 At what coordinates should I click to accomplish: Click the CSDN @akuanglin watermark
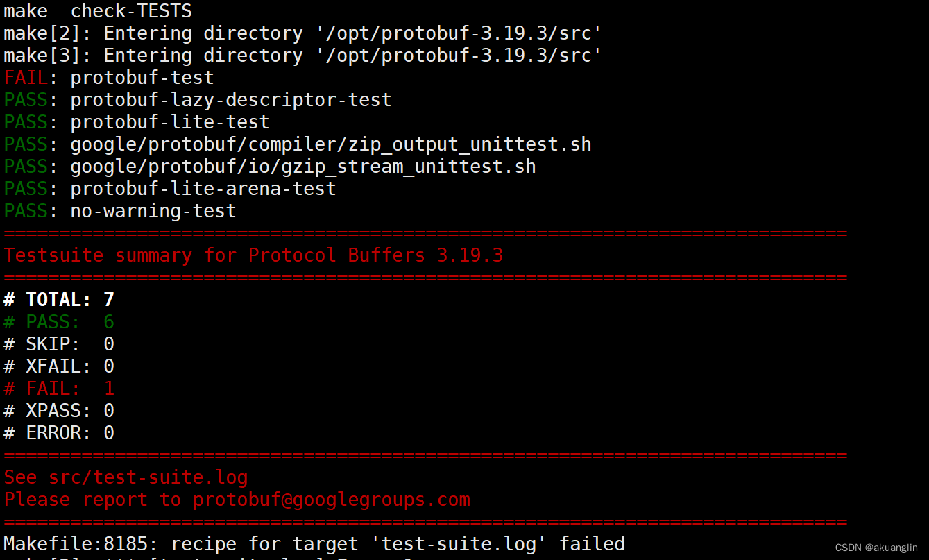pos(876,548)
